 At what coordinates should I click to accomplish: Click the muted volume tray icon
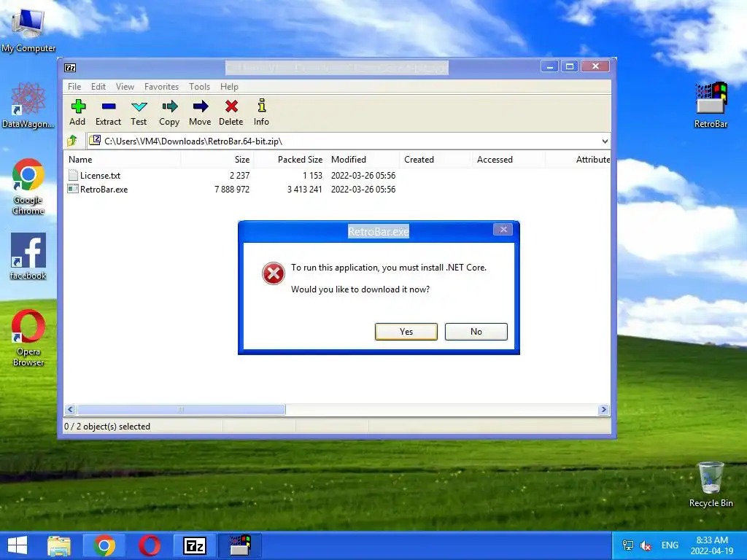point(646,545)
